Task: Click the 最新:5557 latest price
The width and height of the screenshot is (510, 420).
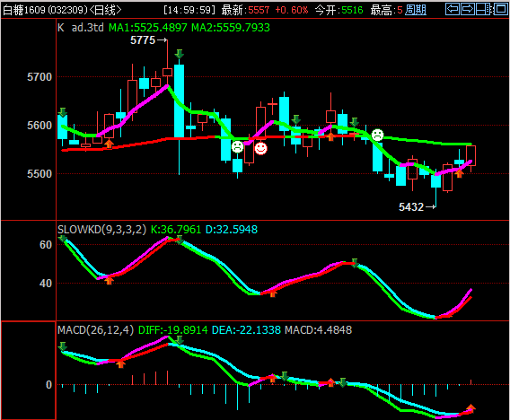Action: coord(245,10)
